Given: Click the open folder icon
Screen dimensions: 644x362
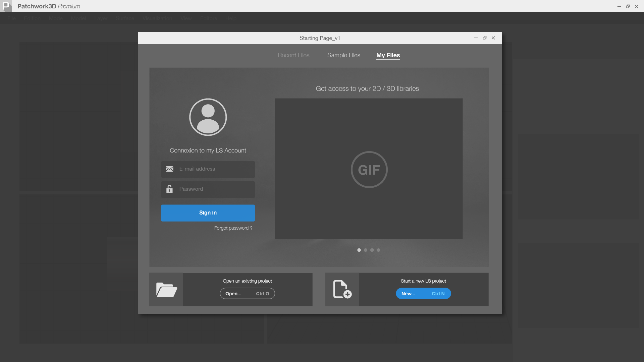Looking at the screenshot, I should click(166, 290).
